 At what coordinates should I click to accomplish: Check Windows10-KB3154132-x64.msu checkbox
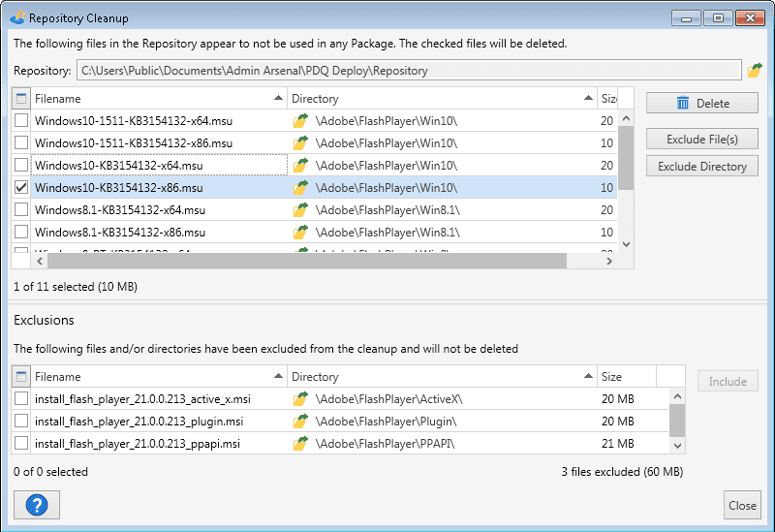point(21,165)
